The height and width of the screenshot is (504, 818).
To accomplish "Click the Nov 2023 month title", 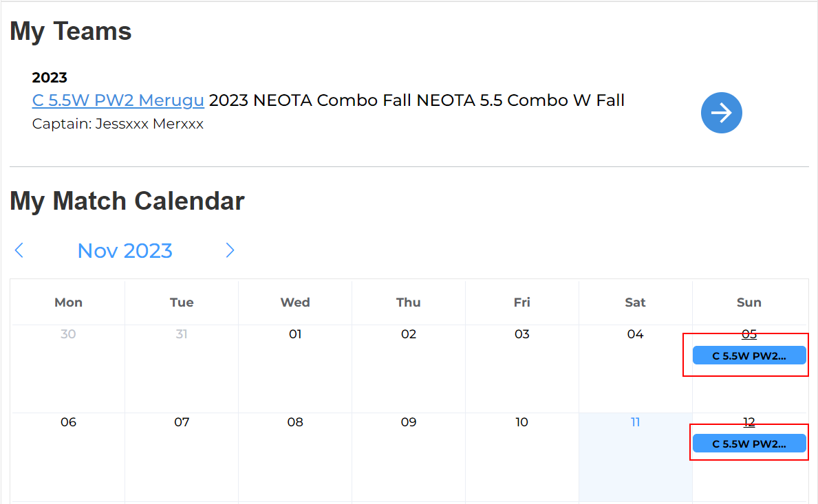I will point(125,250).
